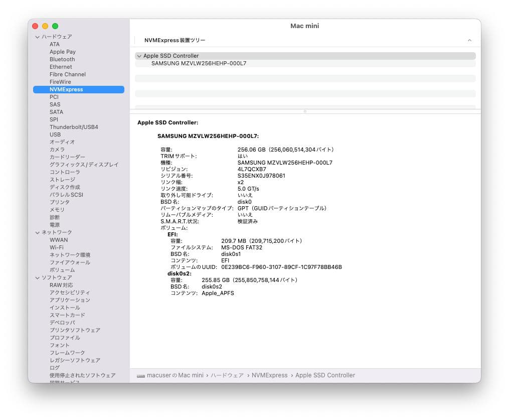The width and height of the screenshot is (509, 420).
Task: Collapse the ハードウェア section in the sidebar
Action: (37, 36)
